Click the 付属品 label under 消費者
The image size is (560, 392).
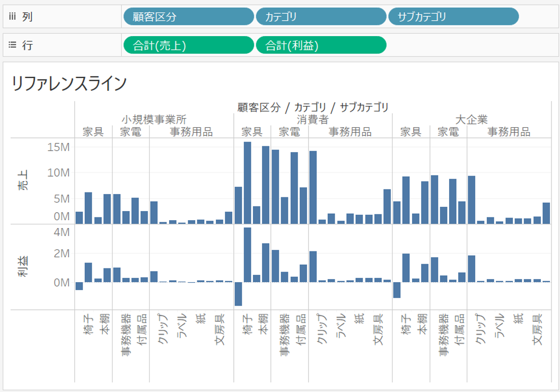301,329
